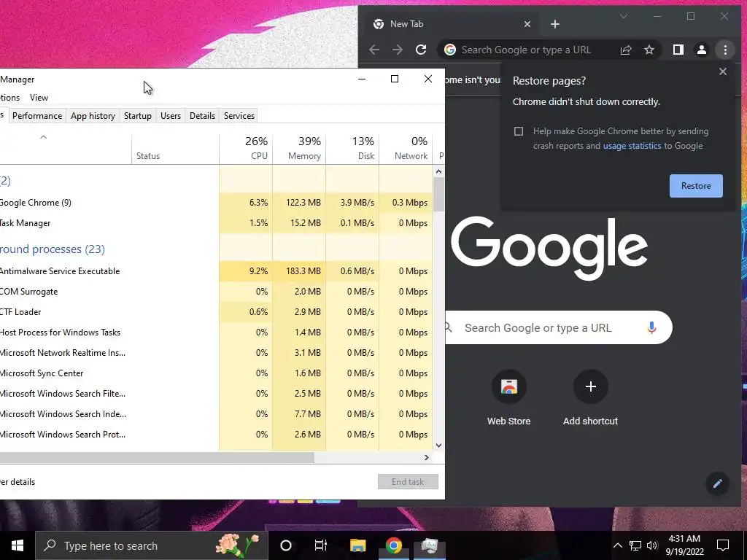Click horizontal scrollbar right arrow
The image size is (747, 560).
tap(426, 458)
